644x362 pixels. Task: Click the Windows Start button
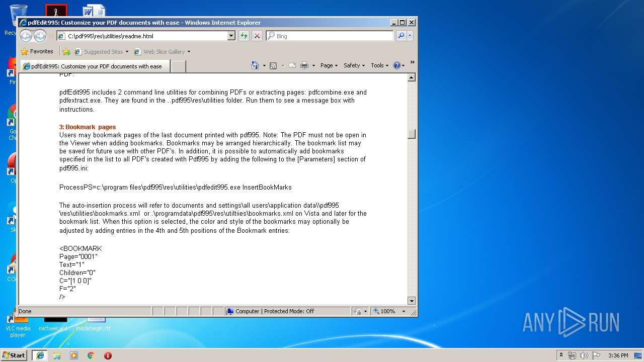click(14, 355)
